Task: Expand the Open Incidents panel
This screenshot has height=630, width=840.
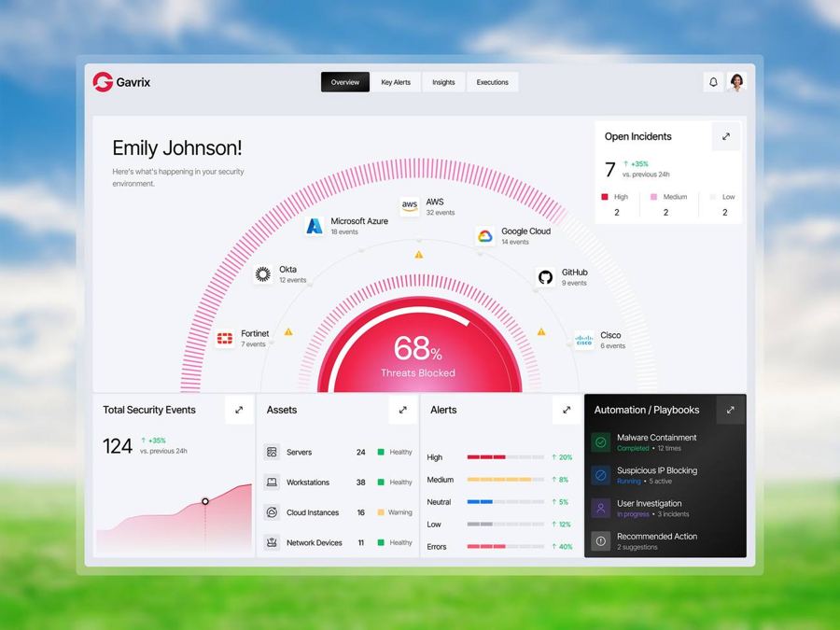Action: point(726,136)
